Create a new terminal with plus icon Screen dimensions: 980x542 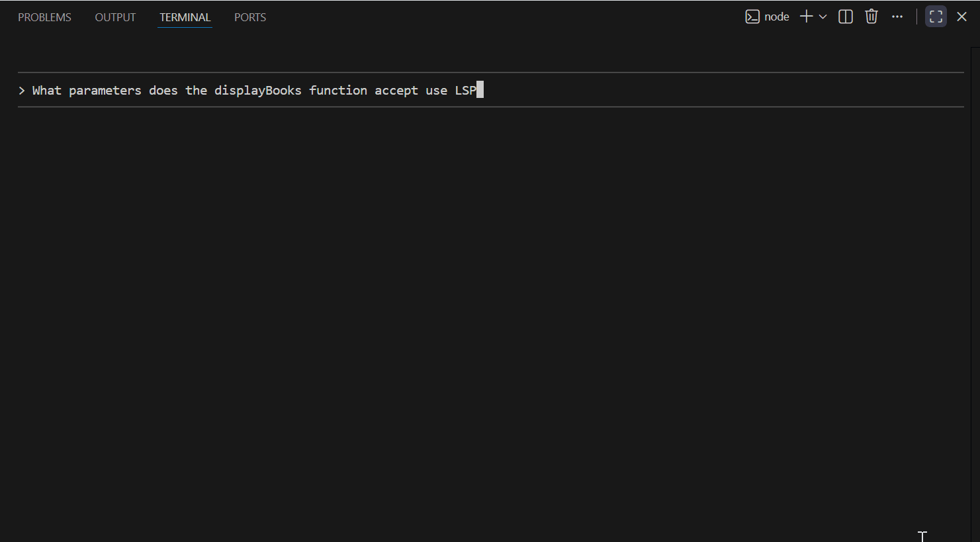(806, 17)
